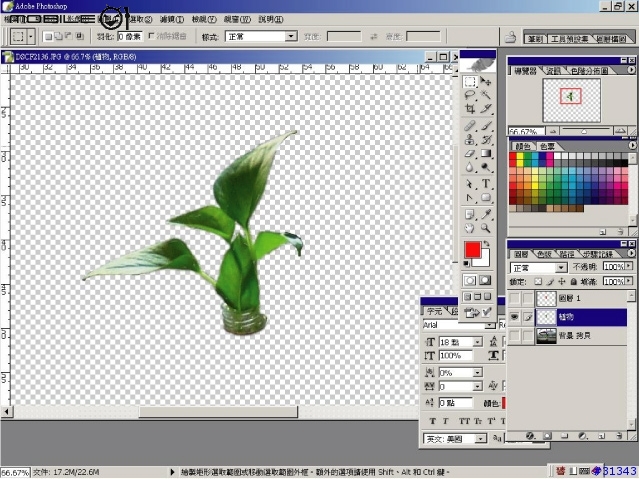639x479 pixels.
Task: Select the Clone Stamp tool
Action: coord(470,140)
